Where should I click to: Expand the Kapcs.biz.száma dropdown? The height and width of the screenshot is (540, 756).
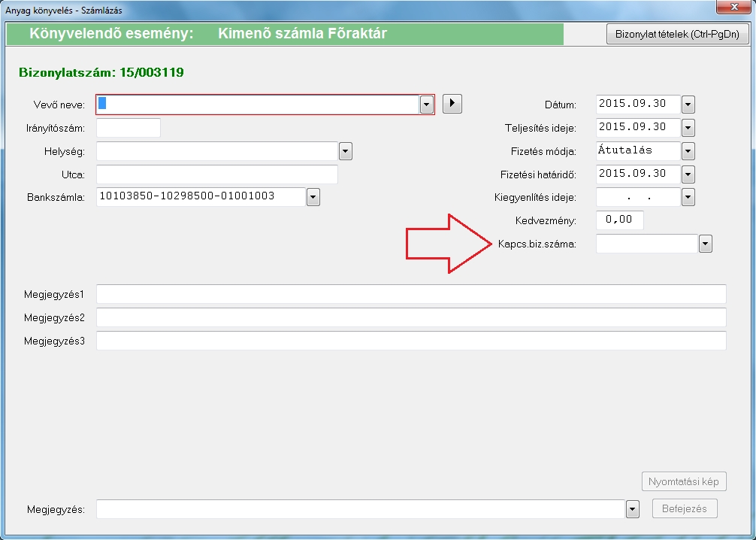click(705, 244)
